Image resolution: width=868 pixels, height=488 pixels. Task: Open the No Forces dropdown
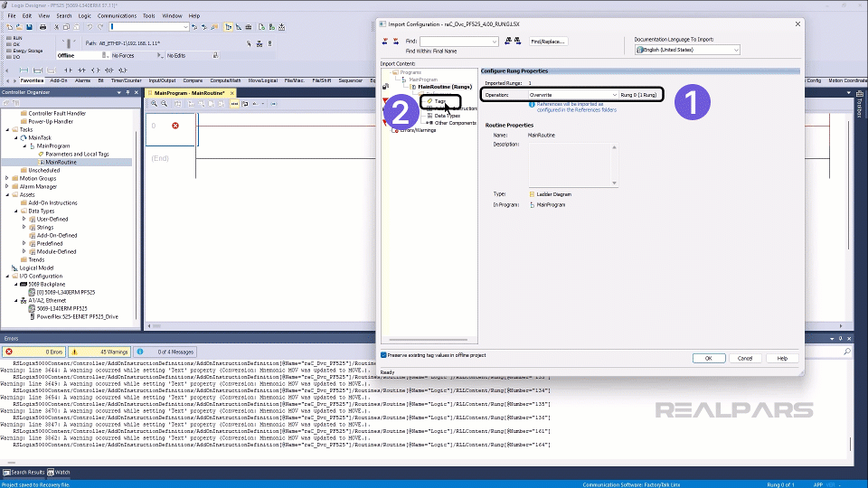click(x=160, y=55)
